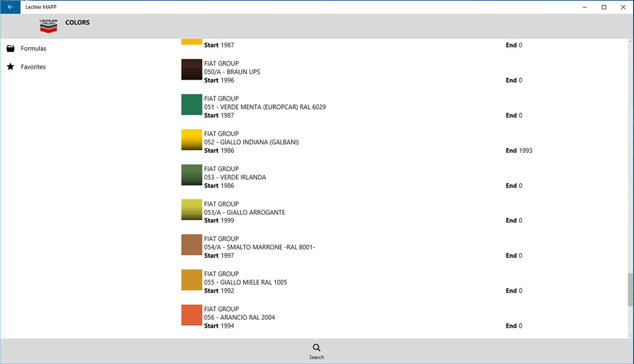Open Formulas in the sidebar
634x364 pixels.
click(33, 49)
